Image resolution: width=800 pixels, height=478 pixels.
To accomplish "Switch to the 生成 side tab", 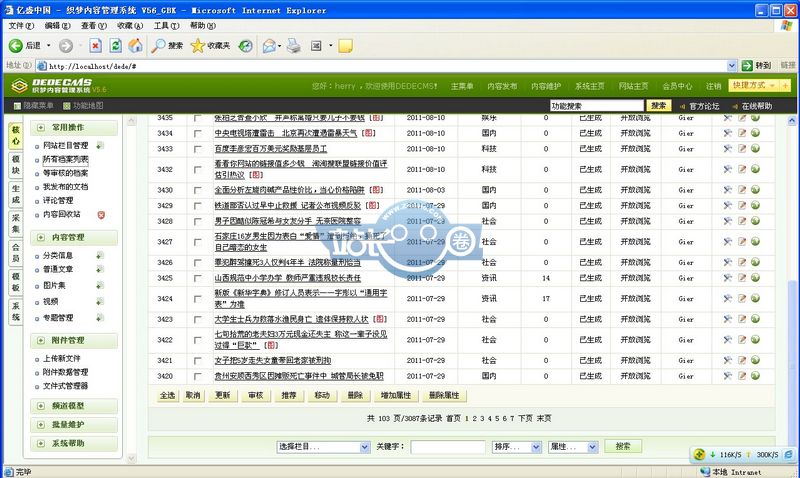I will pyautogui.click(x=16, y=194).
